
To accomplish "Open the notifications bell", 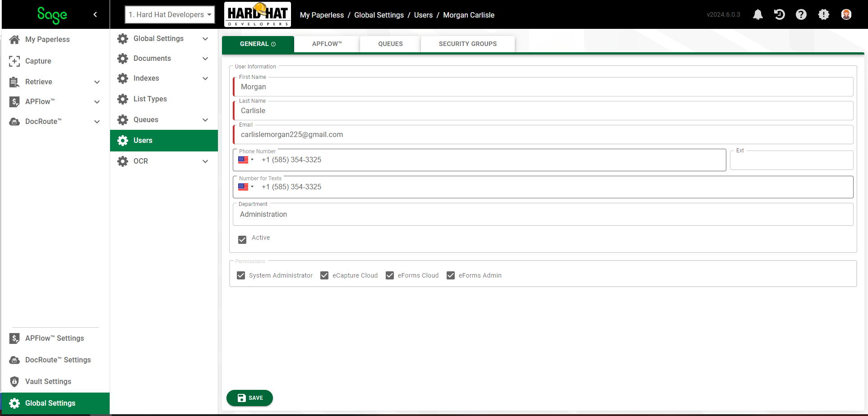I will 758,14.
